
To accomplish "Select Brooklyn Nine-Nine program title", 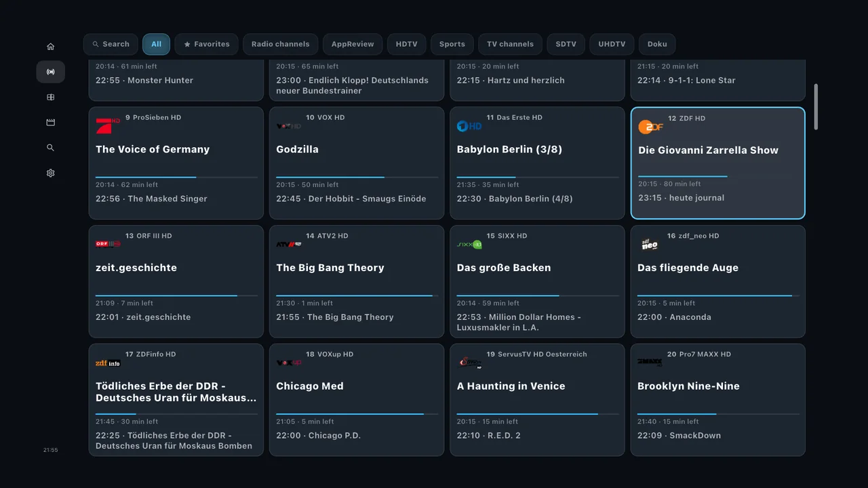I will 688,386.
